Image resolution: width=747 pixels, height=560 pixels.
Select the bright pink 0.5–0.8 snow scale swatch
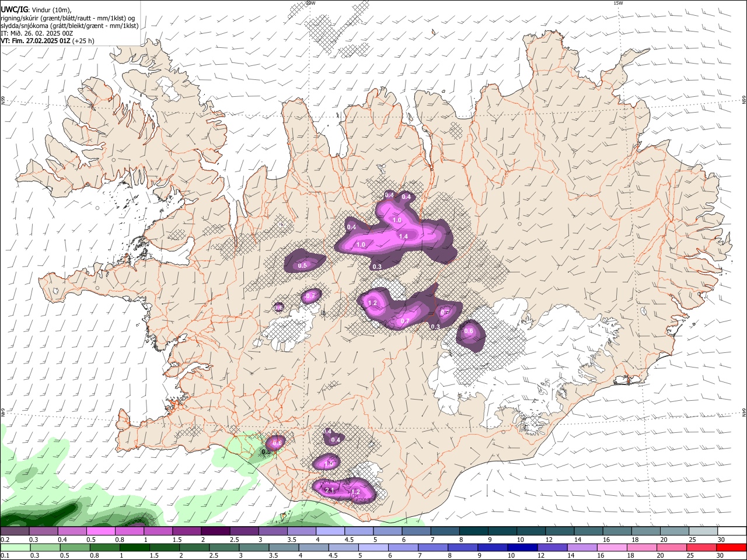(100, 531)
